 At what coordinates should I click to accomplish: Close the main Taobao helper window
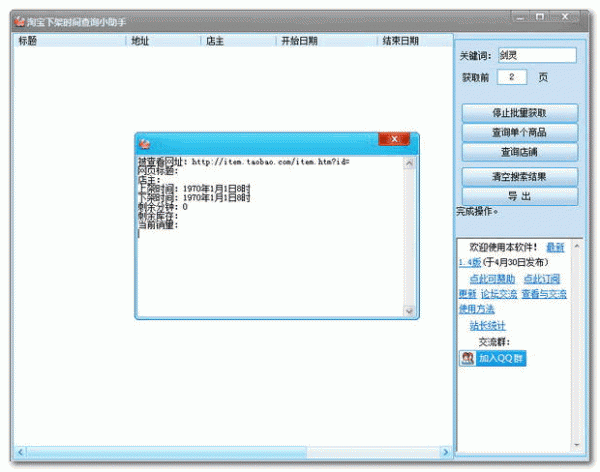(x=565, y=17)
